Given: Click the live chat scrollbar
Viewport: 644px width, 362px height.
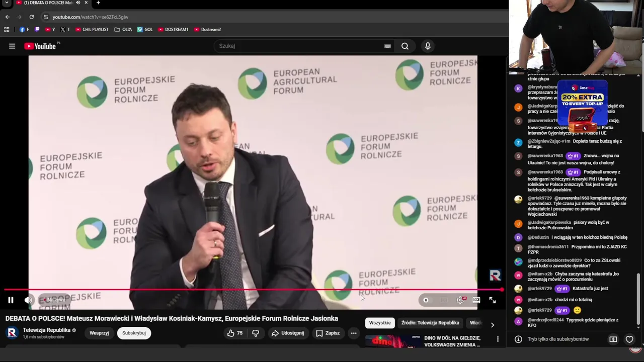Looking at the screenshot, I should pos(639,299).
